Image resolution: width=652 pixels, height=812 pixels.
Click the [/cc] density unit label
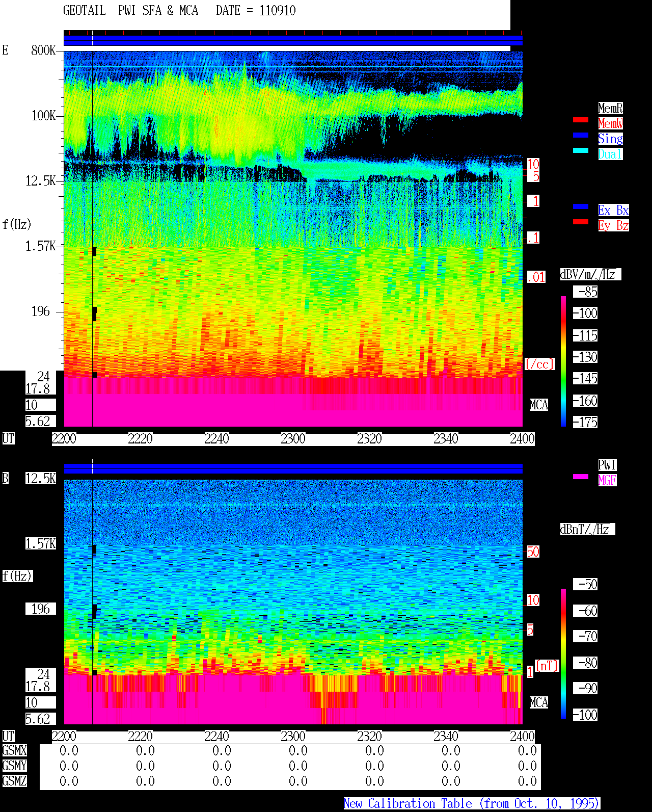(x=539, y=364)
